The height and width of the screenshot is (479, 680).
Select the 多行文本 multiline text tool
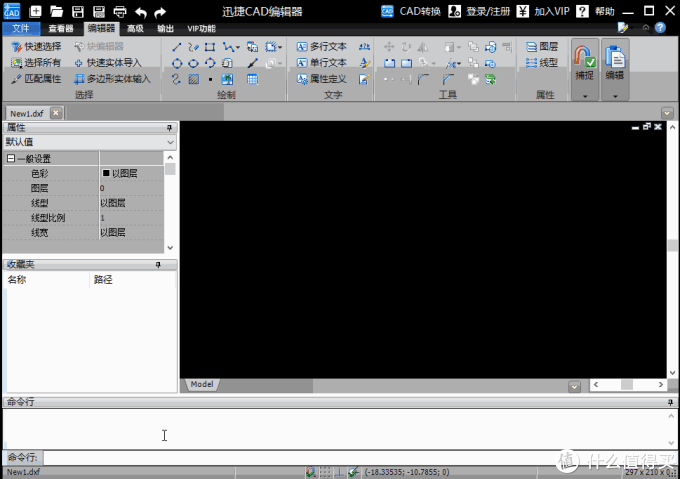click(321, 47)
